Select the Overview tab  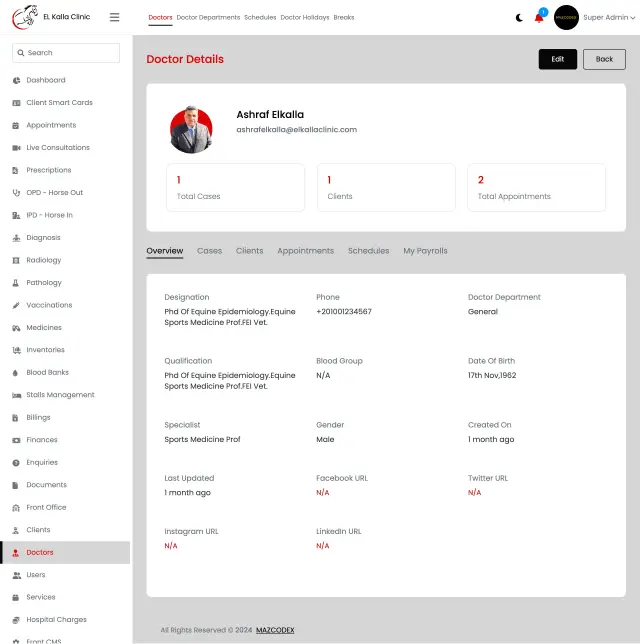(x=165, y=251)
